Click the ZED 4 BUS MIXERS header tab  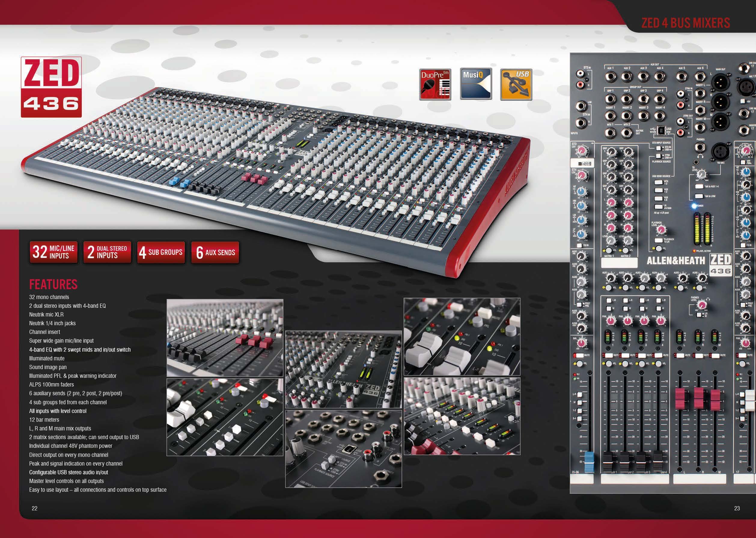tap(685, 23)
